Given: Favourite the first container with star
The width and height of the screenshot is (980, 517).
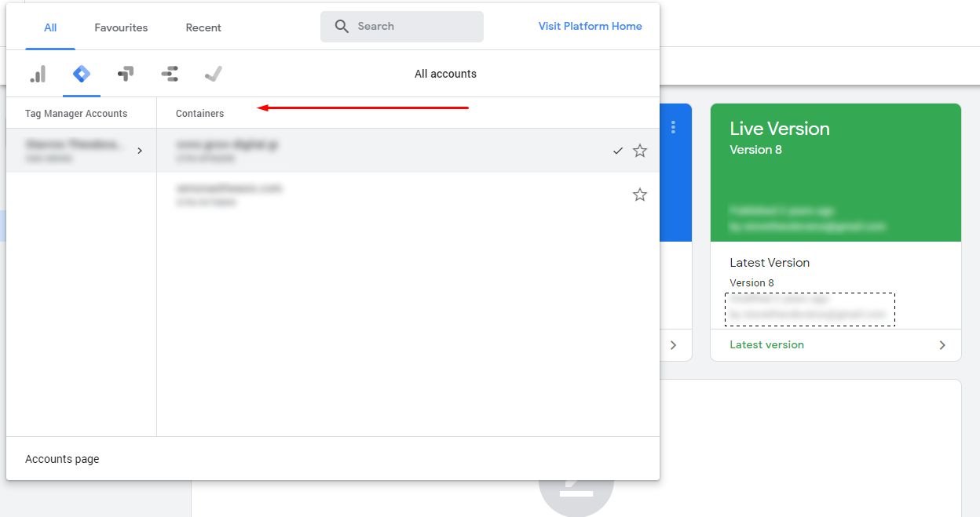Looking at the screenshot, I should 640,151.
